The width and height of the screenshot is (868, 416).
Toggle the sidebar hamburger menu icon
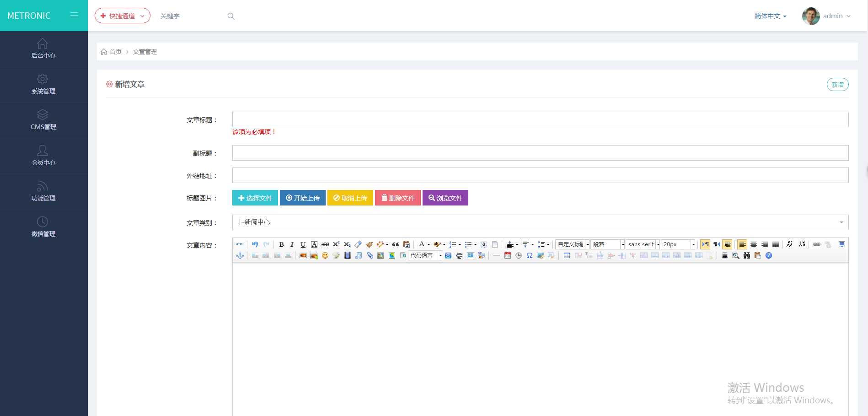tap(74, 16)
